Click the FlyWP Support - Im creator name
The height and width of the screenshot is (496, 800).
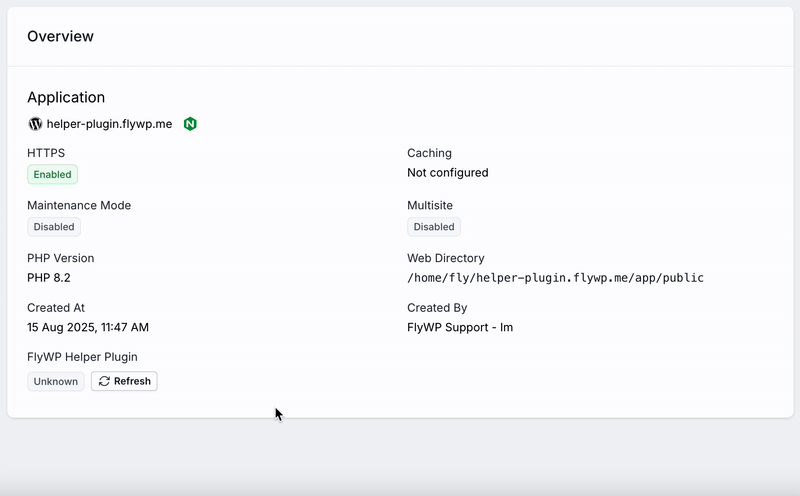coord(460,327)
